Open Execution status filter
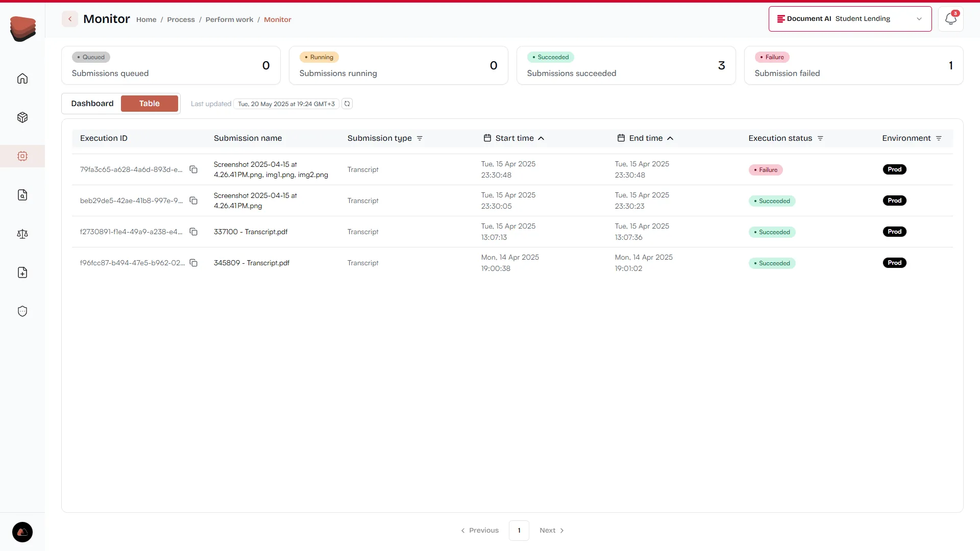980x551 pixels. (820, 138)
